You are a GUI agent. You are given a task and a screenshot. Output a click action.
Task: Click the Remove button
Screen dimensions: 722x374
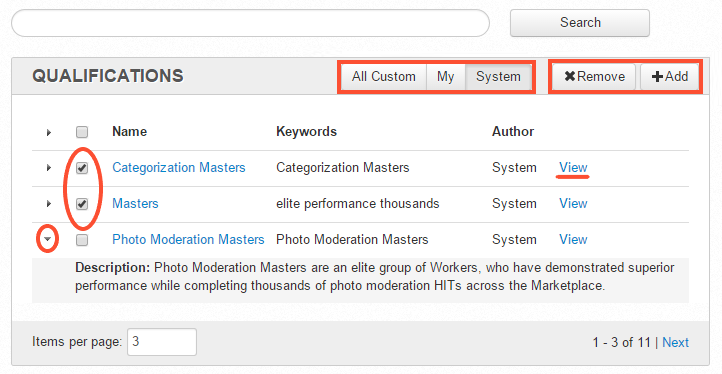click(594, 76)
